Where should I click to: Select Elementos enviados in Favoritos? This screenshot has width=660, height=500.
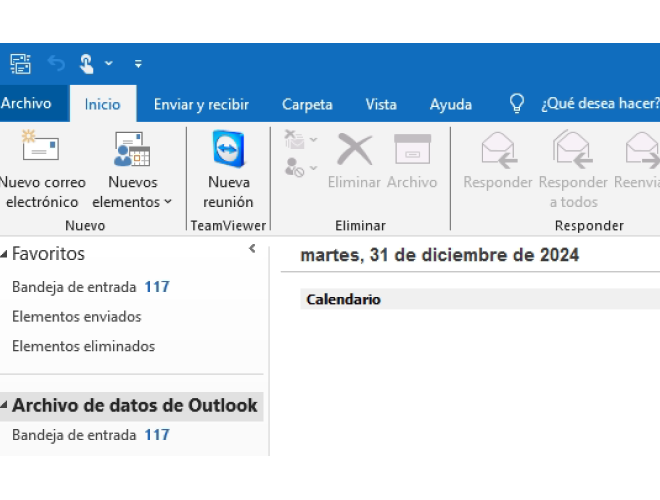(x=76, y=317)
